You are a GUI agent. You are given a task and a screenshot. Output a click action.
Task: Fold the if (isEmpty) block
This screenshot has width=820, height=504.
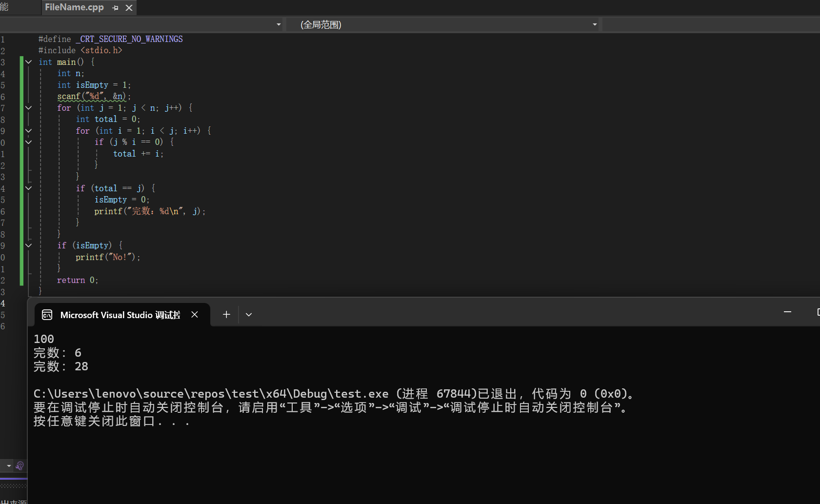(28, 245)
